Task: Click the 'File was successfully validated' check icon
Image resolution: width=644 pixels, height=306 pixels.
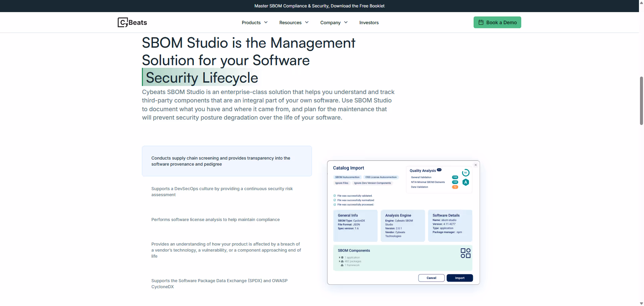Action: (335, 195)
